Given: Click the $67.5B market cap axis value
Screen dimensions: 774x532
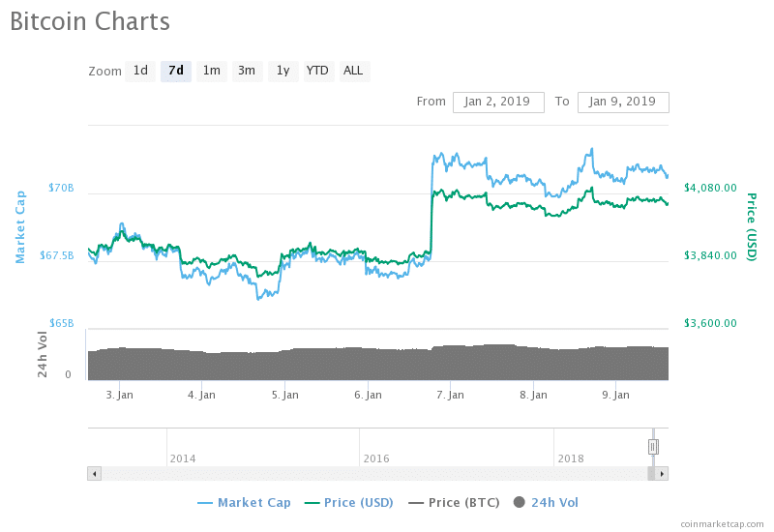Looking at the screenshot, I should click(x=57, y=255).
